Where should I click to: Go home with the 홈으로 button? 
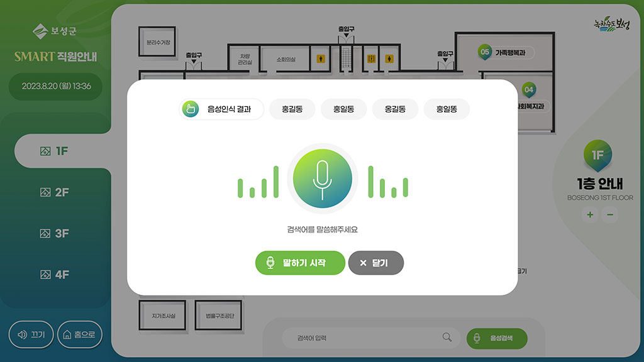(80, 334)
